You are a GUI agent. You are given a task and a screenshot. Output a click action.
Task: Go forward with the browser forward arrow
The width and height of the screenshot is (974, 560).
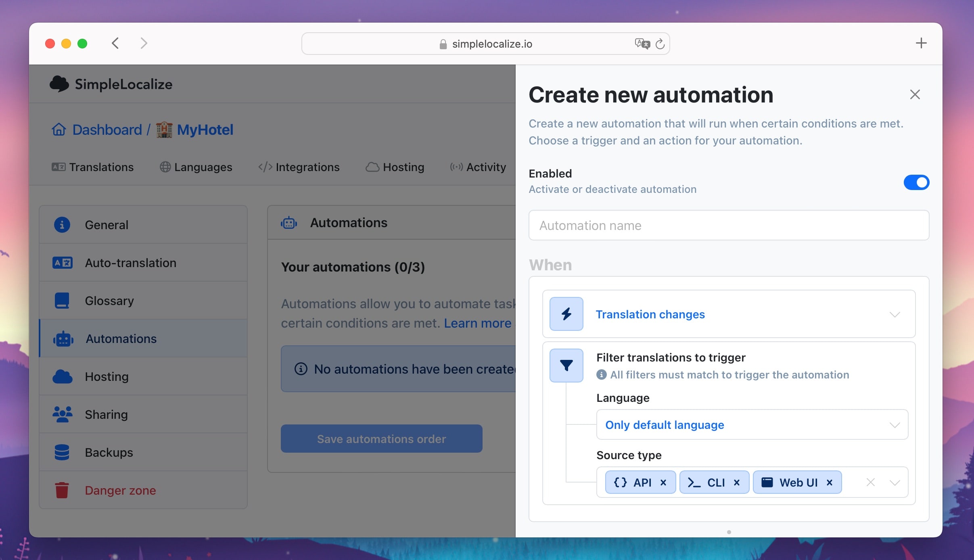[x=144, y=43]
